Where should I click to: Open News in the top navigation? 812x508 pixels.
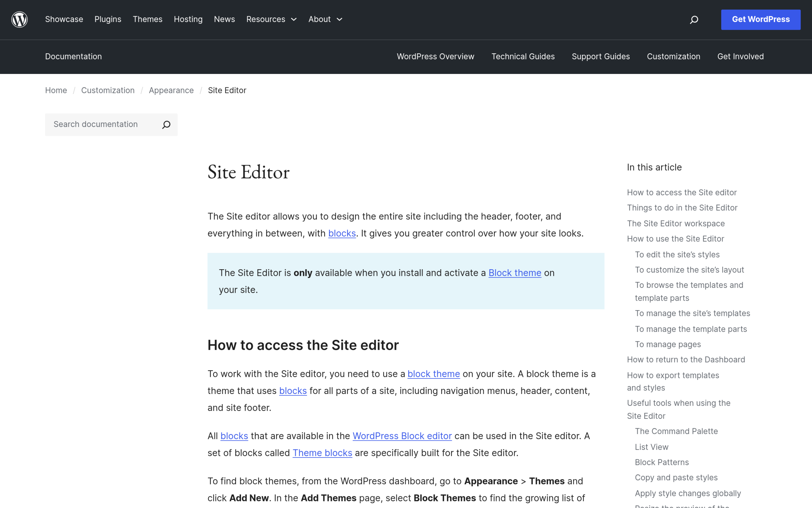225,19
